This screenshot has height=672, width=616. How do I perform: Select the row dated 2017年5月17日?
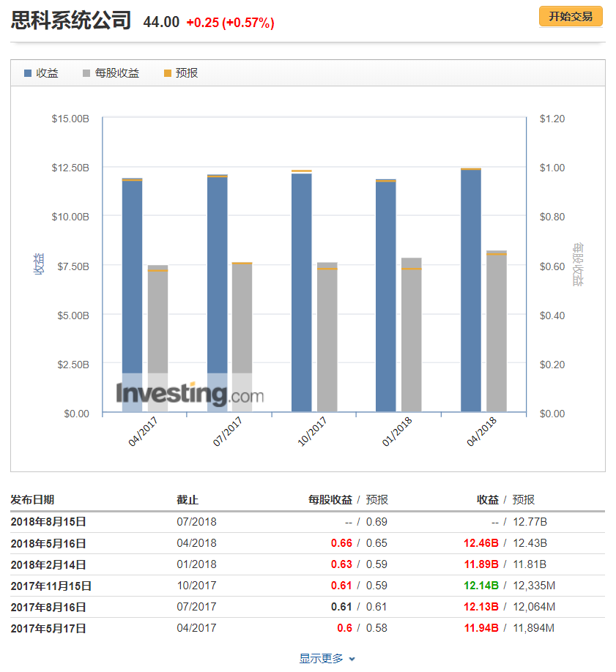tap(308, 628)
